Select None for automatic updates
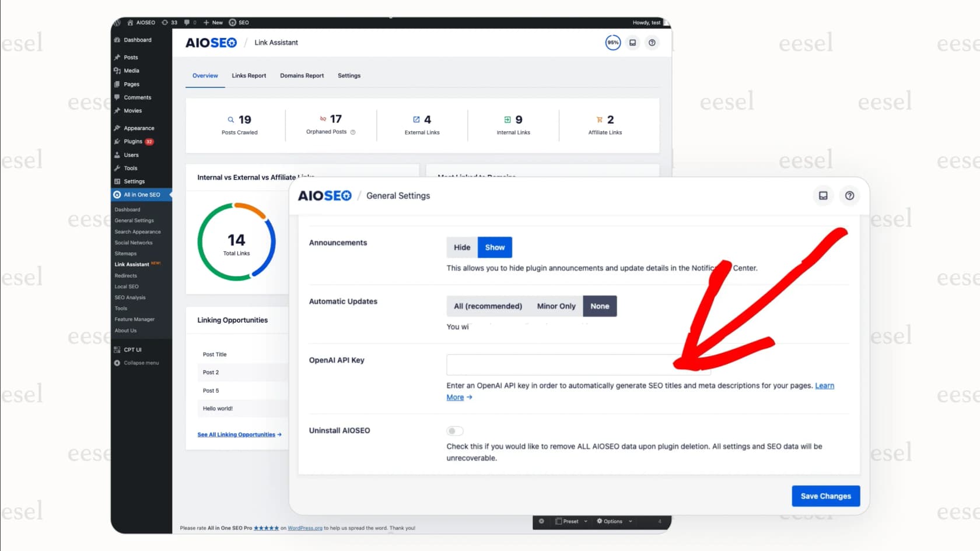This screenshot has width=980, height=551. (x=600, y=306)
